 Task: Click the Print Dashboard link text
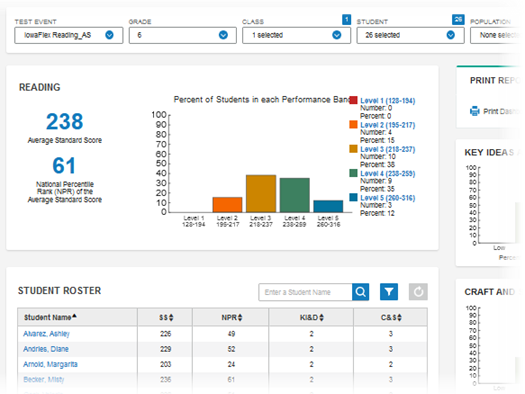pos(501,111)
